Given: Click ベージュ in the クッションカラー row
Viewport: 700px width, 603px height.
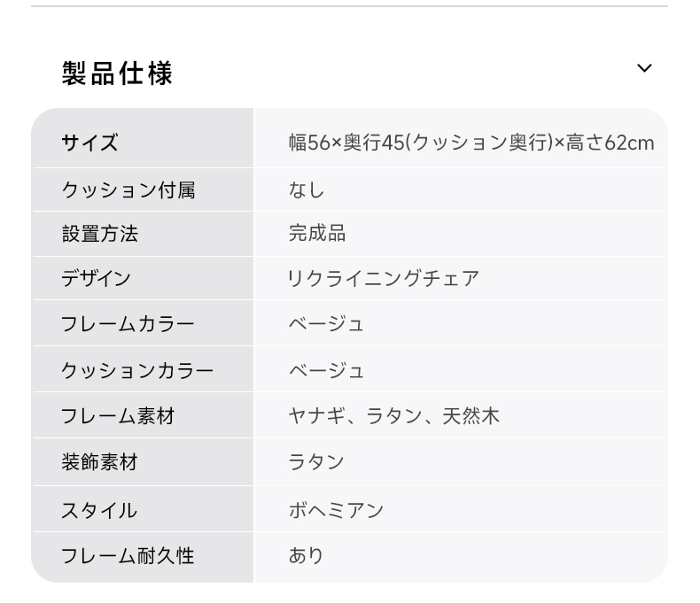Looking at the screenshot, I should click(326, 370).
